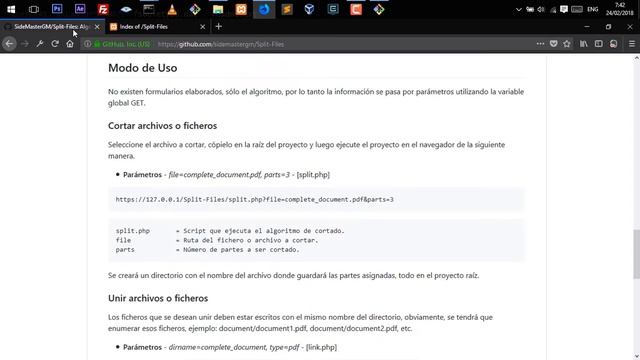Click the 'file=complete_document.pdf, parts=3' parameter text
640x360 pixels.
click(x=229, y=175)
